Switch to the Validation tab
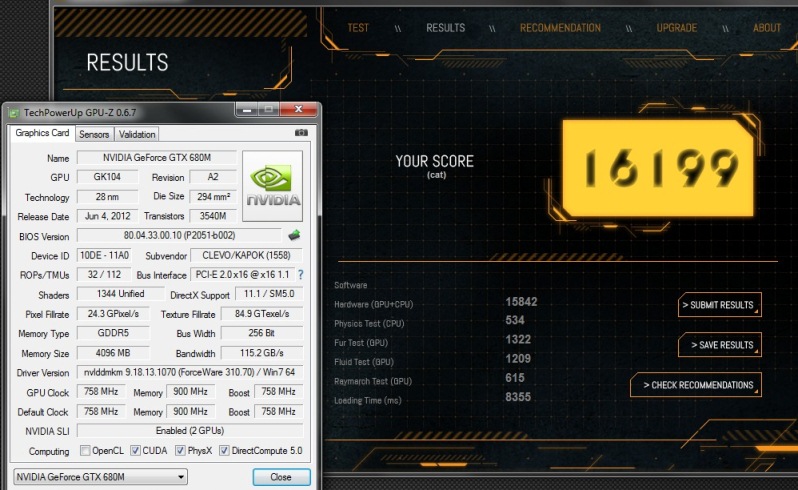Image resolution: width=798 pixels, height=490 pixels. 137,134
